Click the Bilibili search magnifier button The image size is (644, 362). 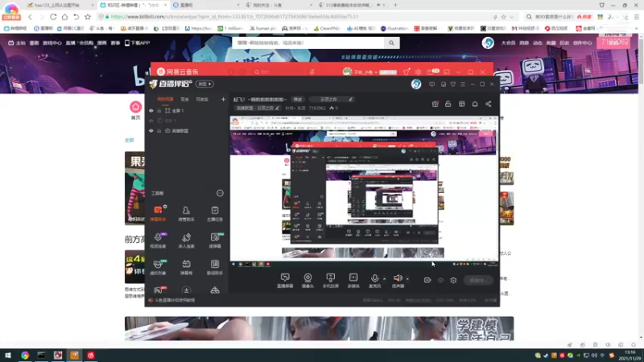391,43
